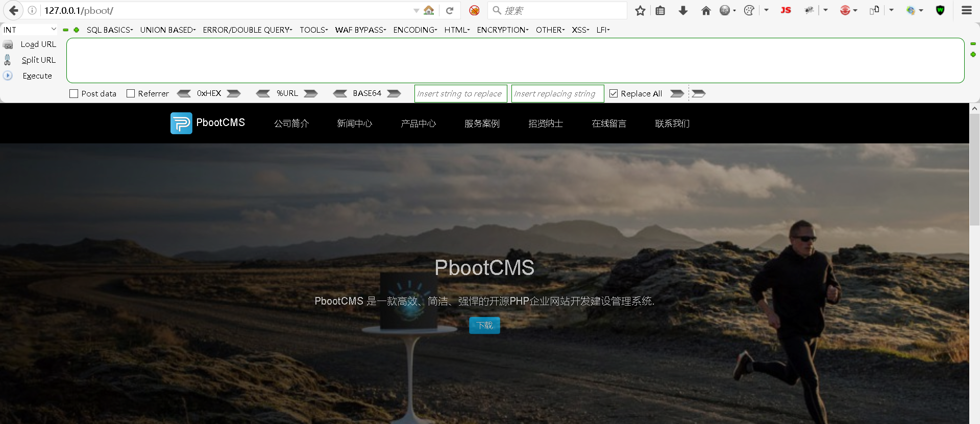980x424 pixels.
Task: Expand the UNION BASED menu
Action: pos(168,30)
